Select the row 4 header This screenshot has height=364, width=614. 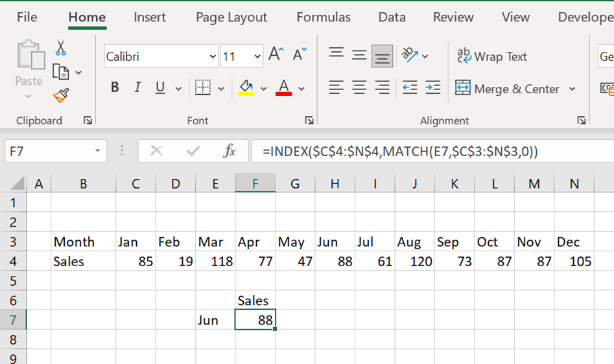click(13, 261)
